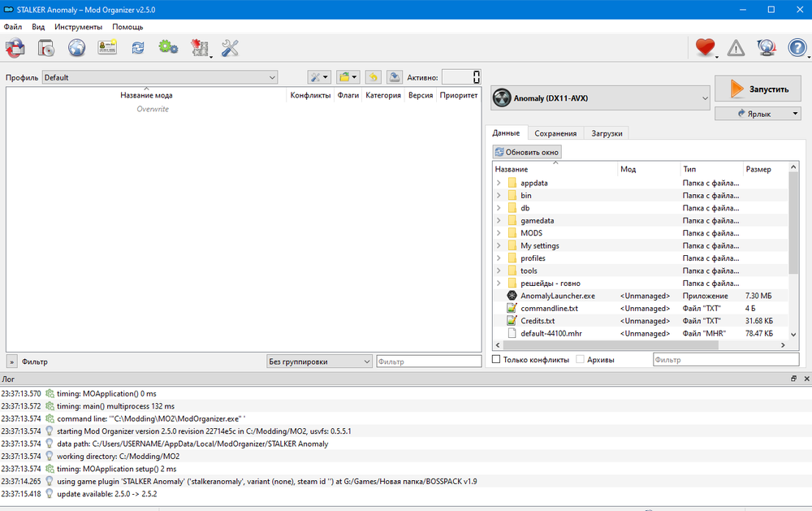Open the Anomaly (DX11-AVX) executable dropdown

600,98
